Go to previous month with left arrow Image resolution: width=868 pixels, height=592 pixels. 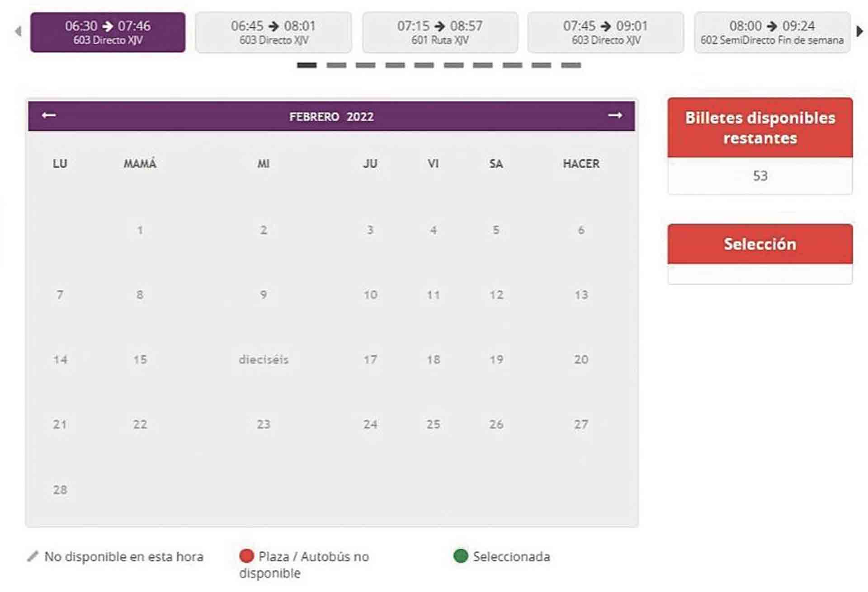[x=48, y=116]
